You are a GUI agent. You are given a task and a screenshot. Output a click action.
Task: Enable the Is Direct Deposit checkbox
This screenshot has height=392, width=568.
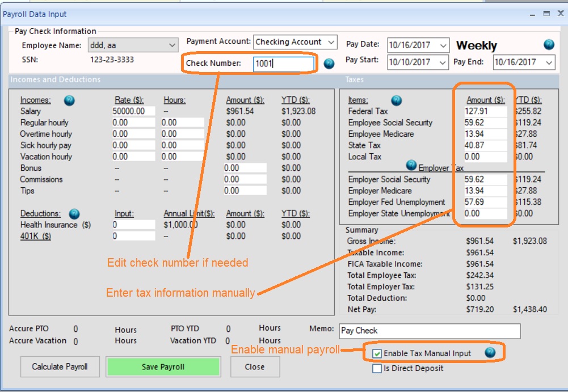pos(377,369)
